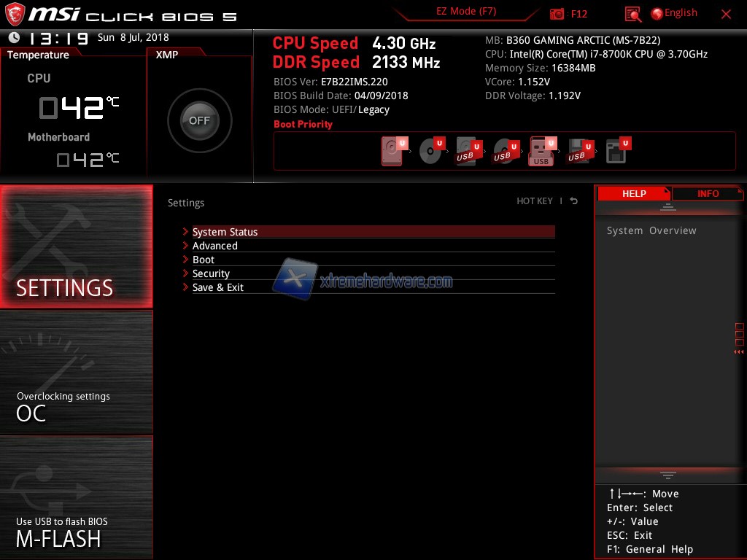The height and width of the screenshot is (560, 747).
Task: Open the English language selector
Action: 674,13
